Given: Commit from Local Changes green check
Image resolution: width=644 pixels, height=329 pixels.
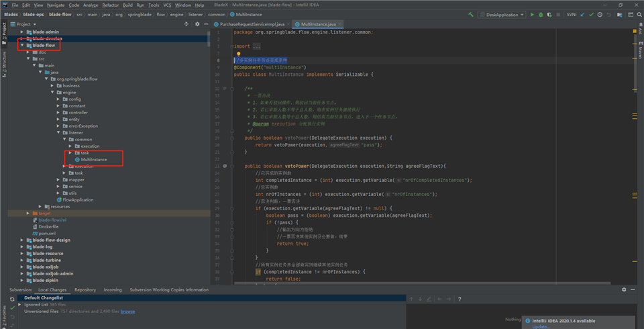Looking at the screenshot, I should coord(12,308).
